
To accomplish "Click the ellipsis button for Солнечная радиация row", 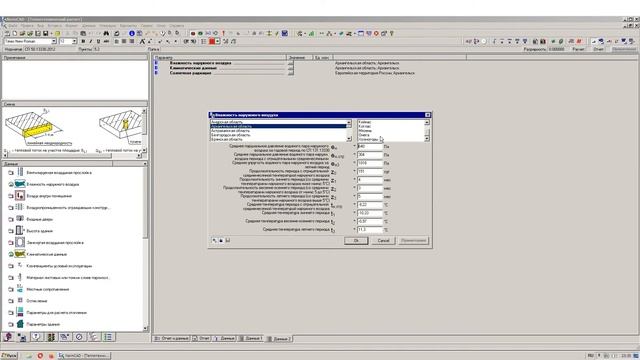I will 290,73.
